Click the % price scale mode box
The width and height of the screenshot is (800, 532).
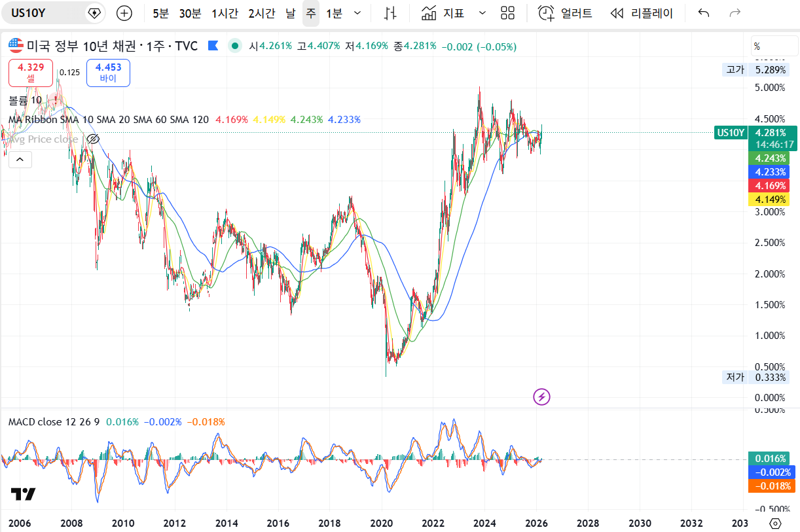click(774, 46)
